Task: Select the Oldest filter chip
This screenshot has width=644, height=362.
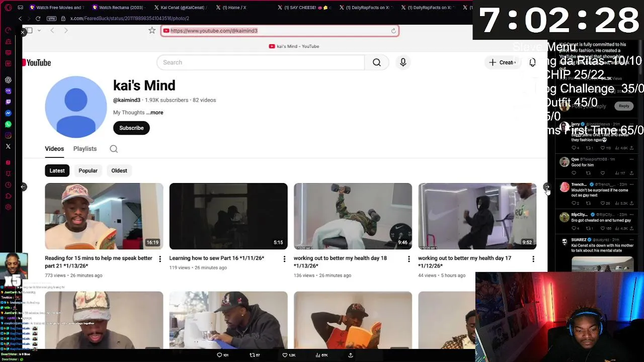Action: tap(119, 170)
